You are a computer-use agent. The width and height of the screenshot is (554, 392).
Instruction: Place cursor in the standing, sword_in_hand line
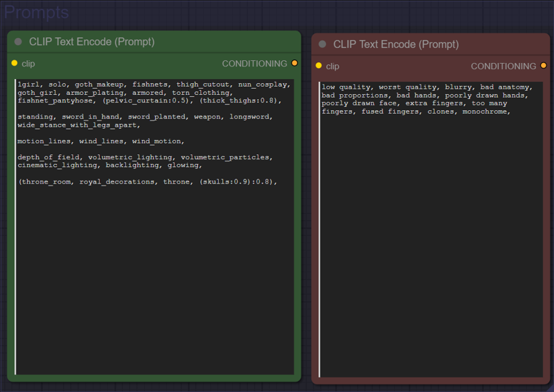click(x=138, y=117)
